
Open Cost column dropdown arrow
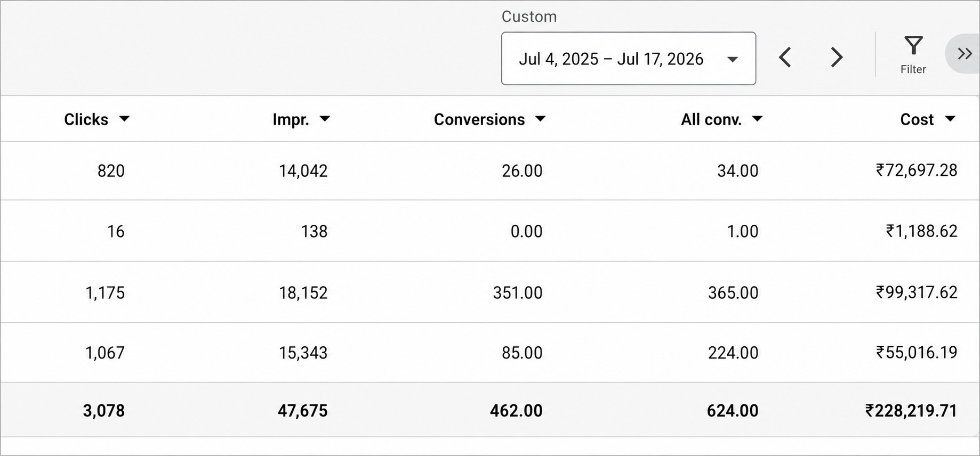[950, 119]
